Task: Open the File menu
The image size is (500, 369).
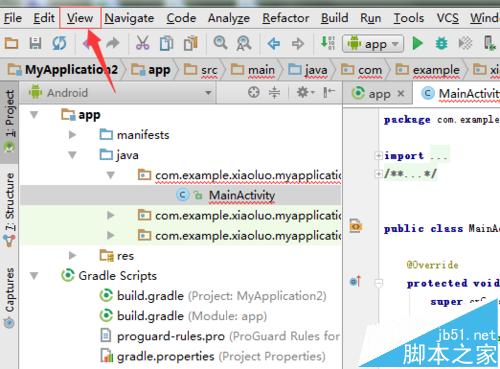Action: pyautogui.click(x=13, y=18)
